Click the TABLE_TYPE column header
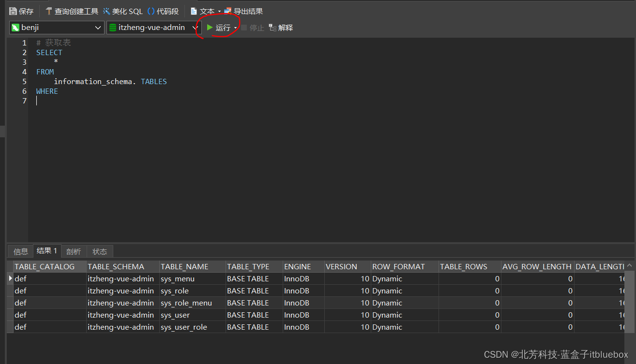The image size is (636, 364). [255, 266]
